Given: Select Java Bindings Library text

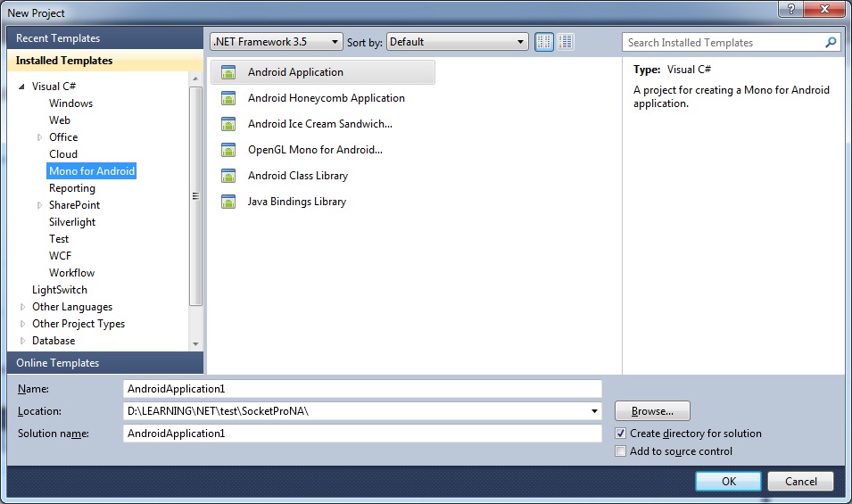Looking at the screenshot, I should pyautogui.click(x=297, y=202).
